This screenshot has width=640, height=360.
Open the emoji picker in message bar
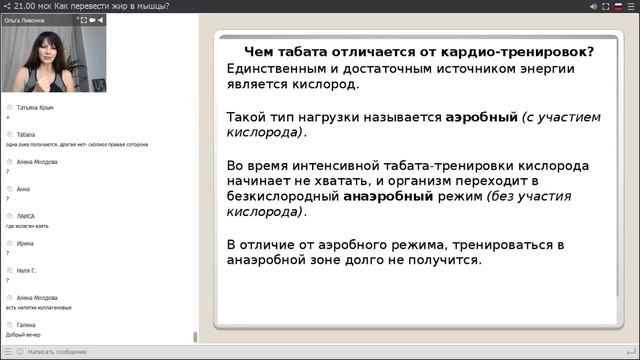click(x=20, y=351)
